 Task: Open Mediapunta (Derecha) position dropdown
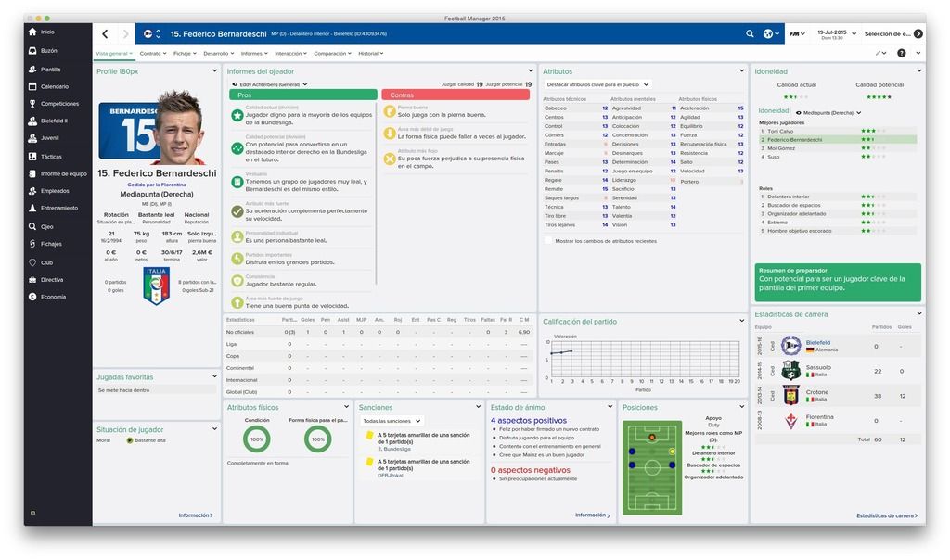pyautogui.click(x=828, y=112)
